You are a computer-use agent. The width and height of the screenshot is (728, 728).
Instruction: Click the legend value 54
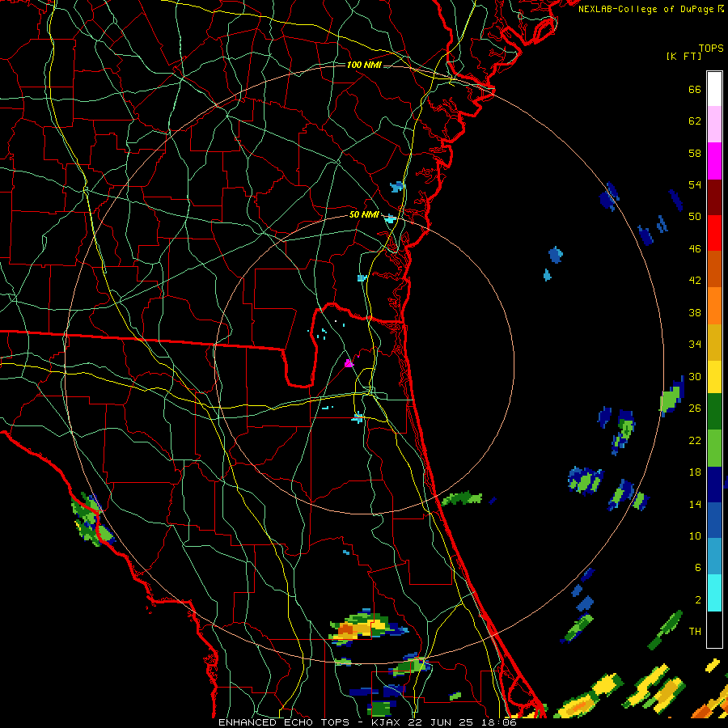[x=695, y=184]
